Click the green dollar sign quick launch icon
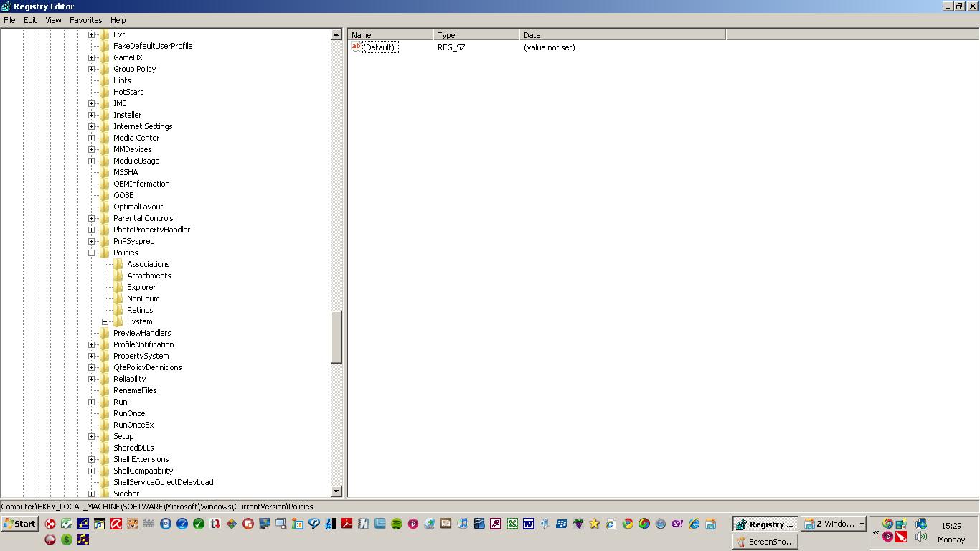This screenshot has width=980, height=551. (x=66, y=540)
